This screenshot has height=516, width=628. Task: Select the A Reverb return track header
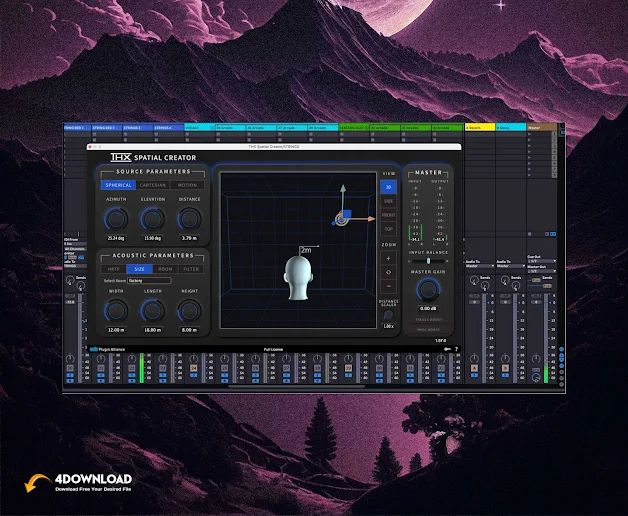(480, 127)
